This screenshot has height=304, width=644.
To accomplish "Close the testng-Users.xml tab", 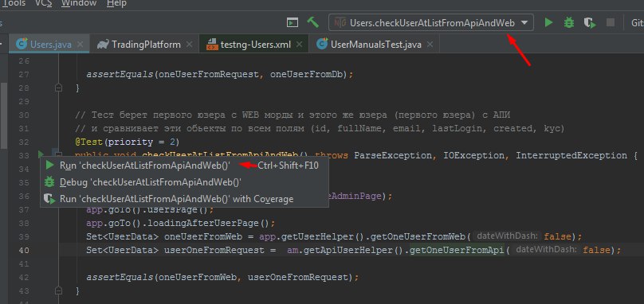I will point(300,45).
